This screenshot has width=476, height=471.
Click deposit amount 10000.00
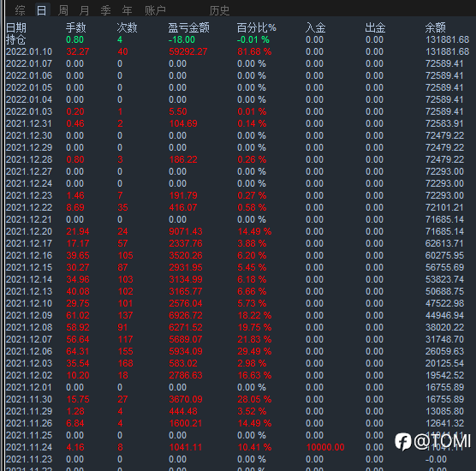[325, 448]
